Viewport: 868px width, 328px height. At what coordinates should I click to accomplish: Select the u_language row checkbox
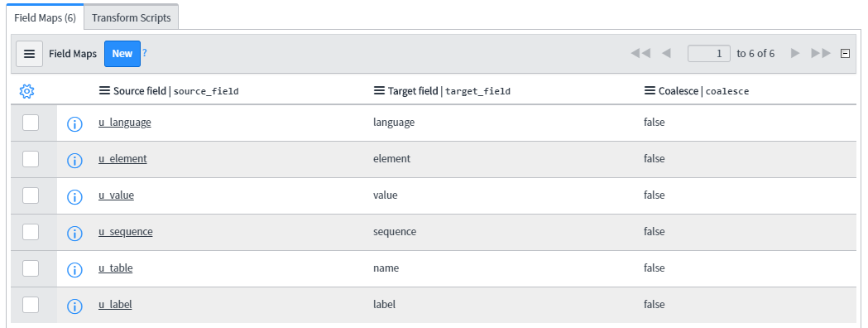pos(31,123)
